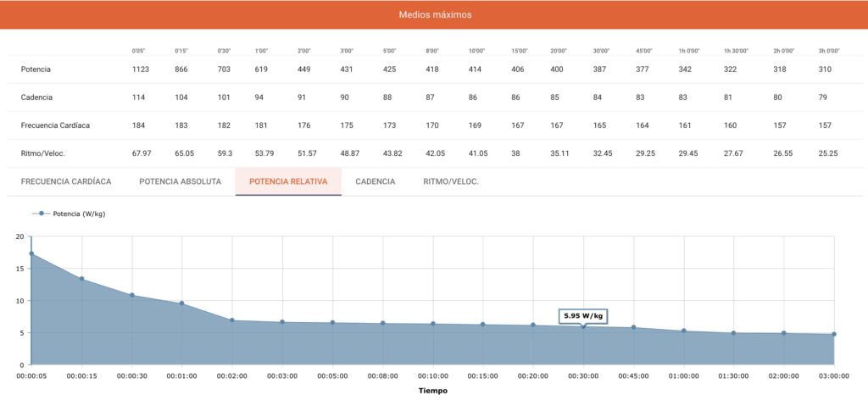Click the 67.97 speed value cell

tap(141, 153)
